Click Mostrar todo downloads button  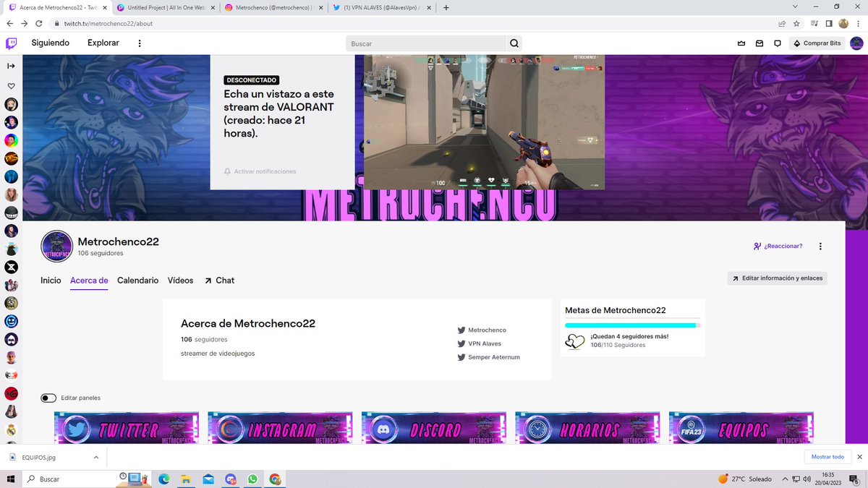tap(827, 457)
